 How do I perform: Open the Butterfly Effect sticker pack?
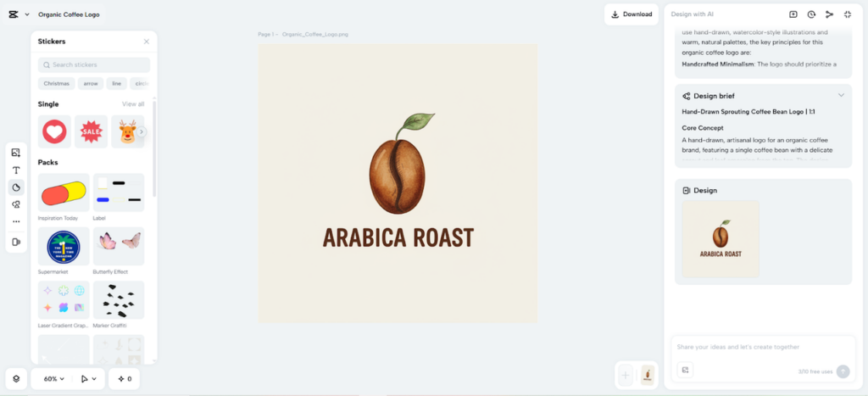coord(119,244)
